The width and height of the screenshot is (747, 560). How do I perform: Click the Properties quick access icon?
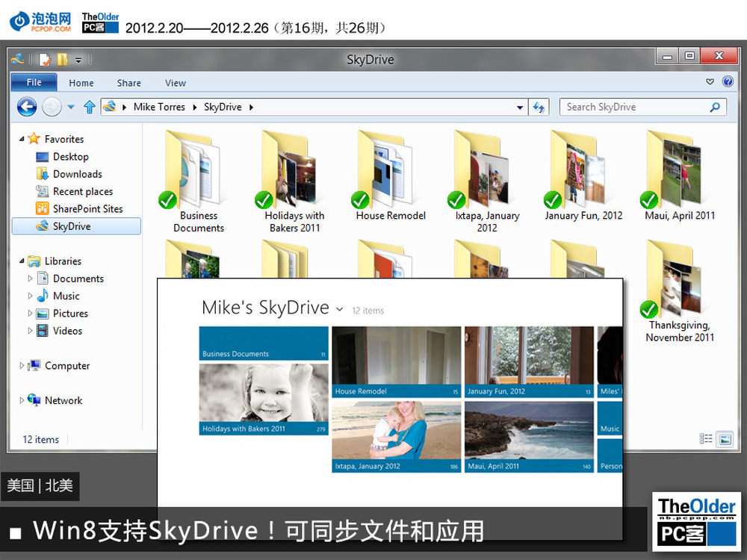click(x=45, y=60)
